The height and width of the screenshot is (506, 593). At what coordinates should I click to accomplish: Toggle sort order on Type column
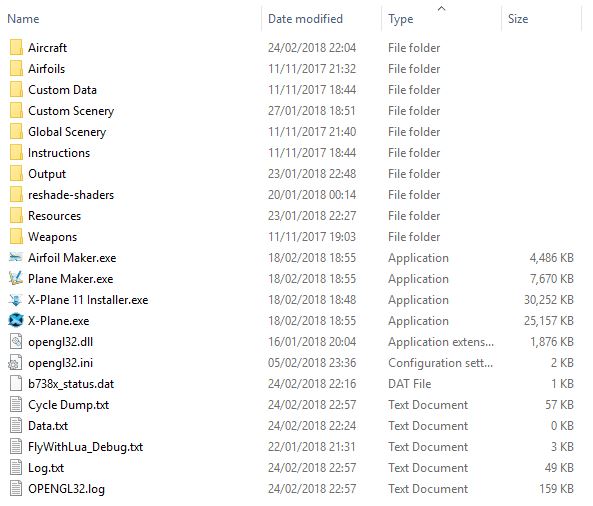pyautogui.click(x=401, y=19)
